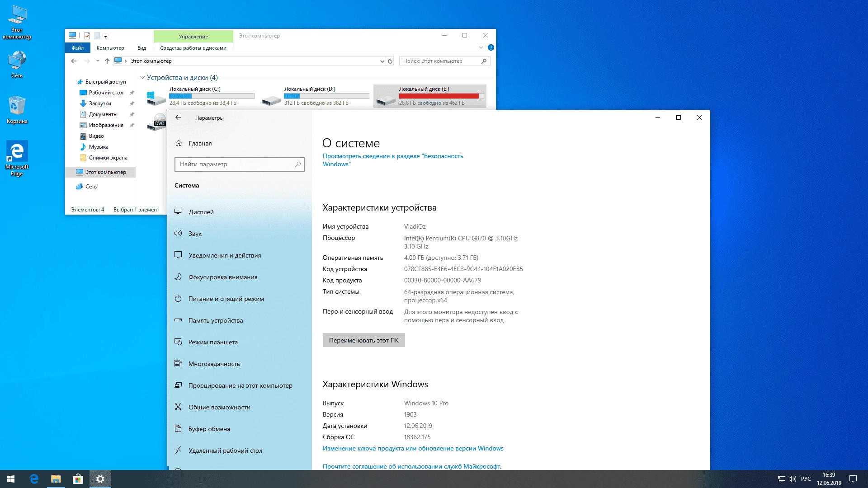Screen dimensions: 868x488
Task: Select Рабочий стол in navigation pane
Action: click(106, 93)
